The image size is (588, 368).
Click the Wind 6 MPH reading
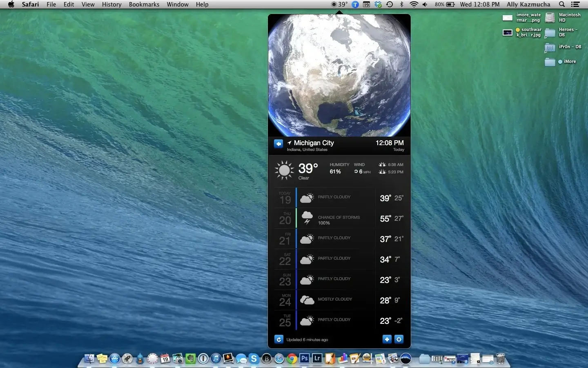click(362, 168)
